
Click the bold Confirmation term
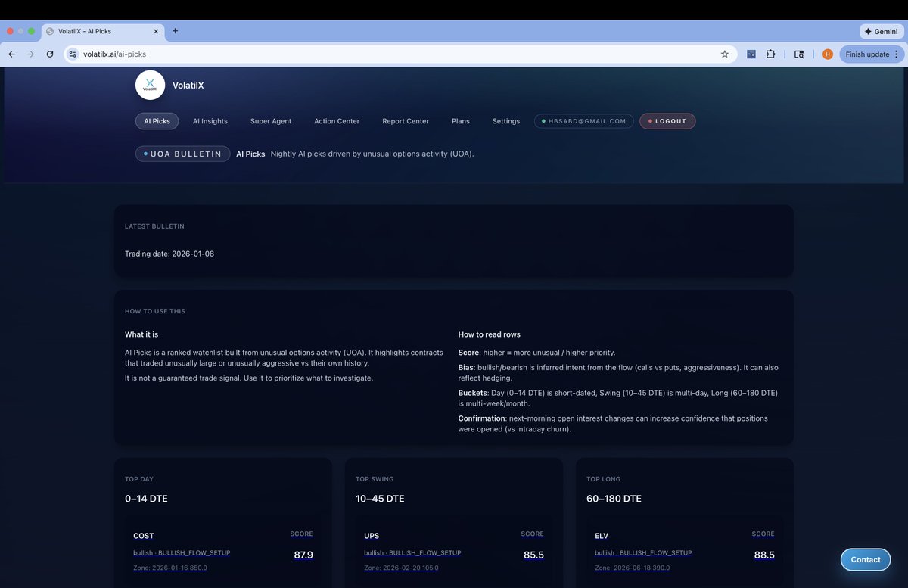click(x=481, y=418)
